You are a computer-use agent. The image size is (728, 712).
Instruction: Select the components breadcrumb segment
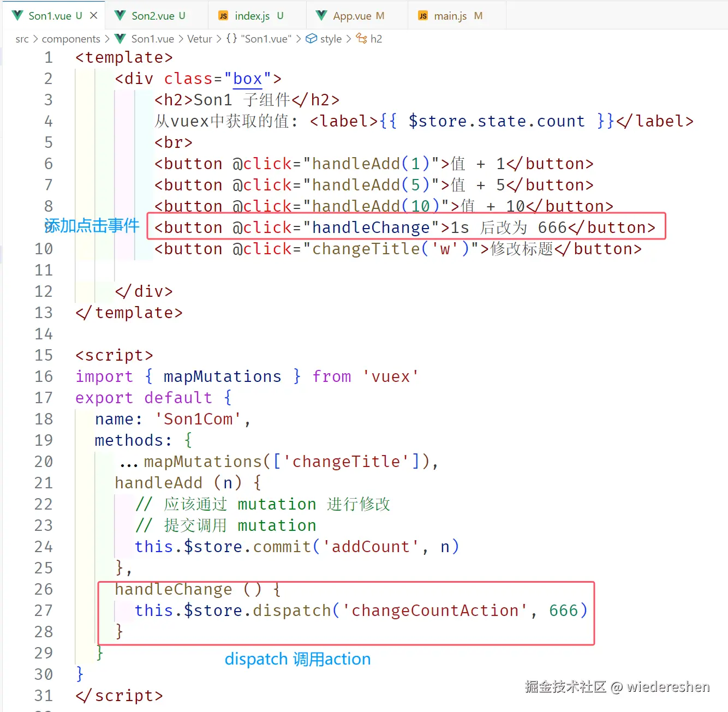pyautogui.click(x=71, y=39)
